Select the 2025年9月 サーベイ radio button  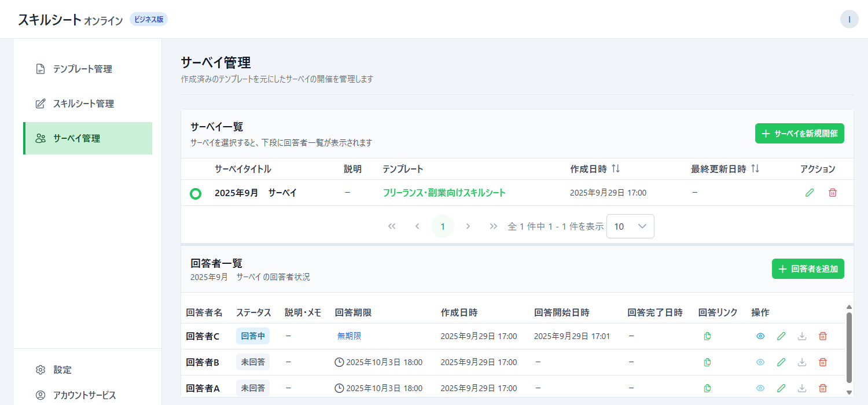click(x=196, y=194)
